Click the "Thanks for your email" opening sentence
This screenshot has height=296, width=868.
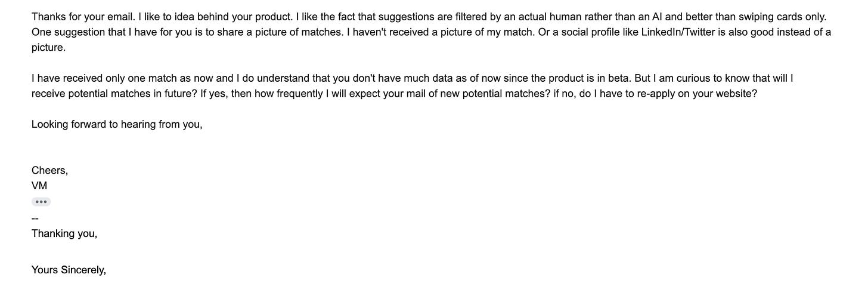(x=83, y=17)
